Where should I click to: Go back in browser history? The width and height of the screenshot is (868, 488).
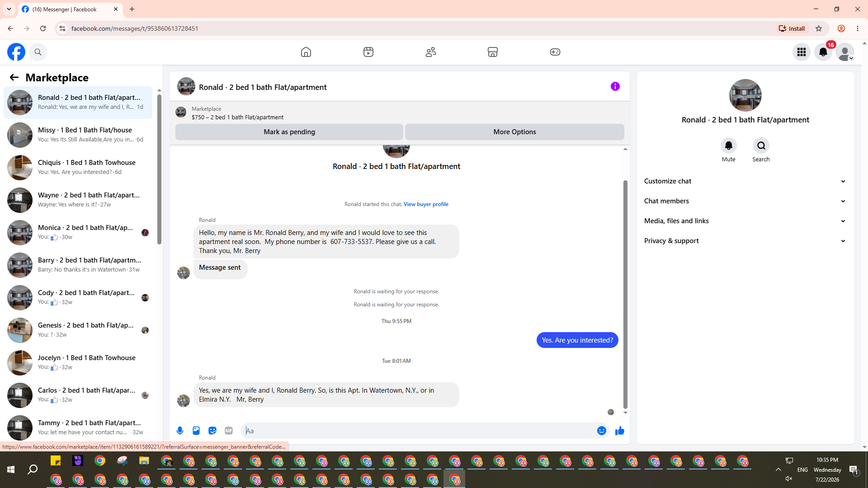pyautogui.click(x=10, y=28)
